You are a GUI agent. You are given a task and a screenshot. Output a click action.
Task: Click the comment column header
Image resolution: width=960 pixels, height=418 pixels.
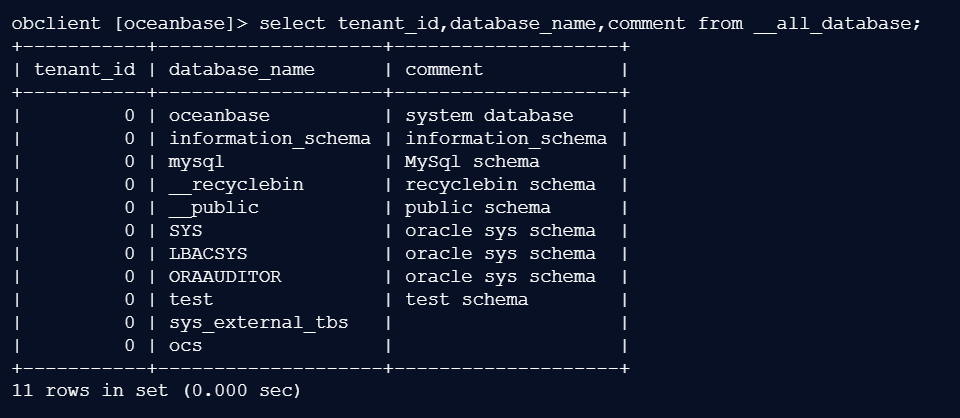(444, 69)
